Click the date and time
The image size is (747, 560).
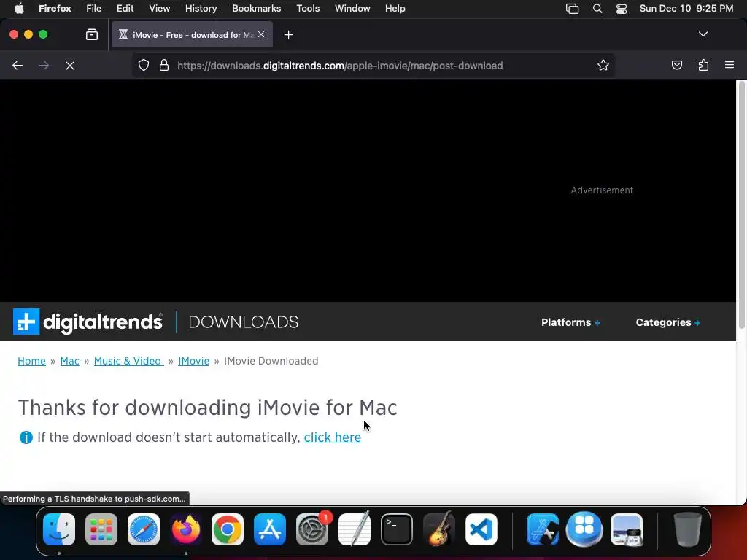coord(686,8)
